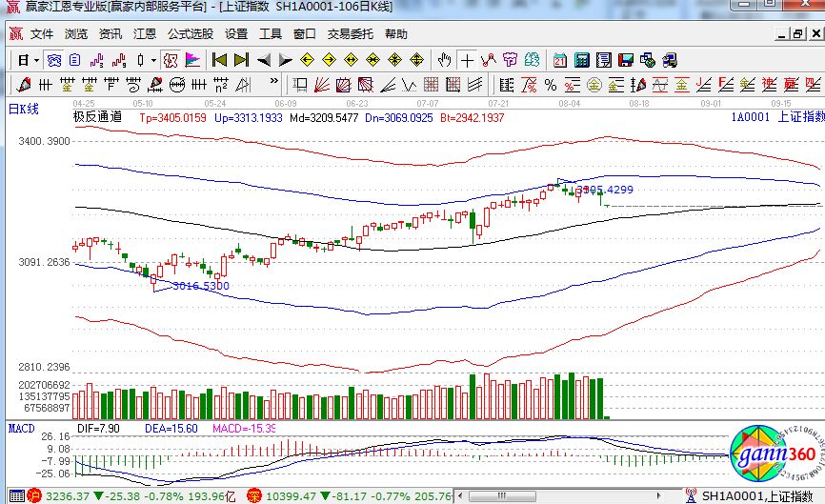Jump to first bar with skip-to-start arrow
This screenshot has width=825, height=504.
[220, 60]
